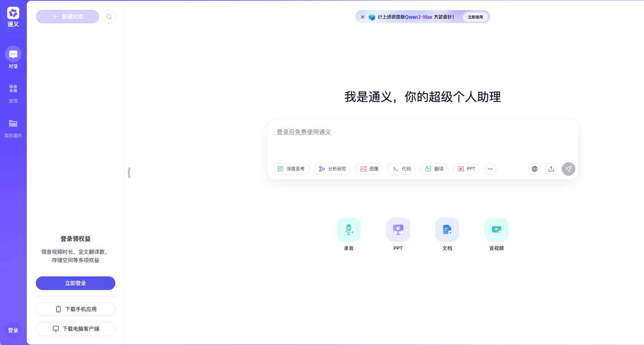This screenshot has height=345, width=644.
Task: Click the file upload icon
Action: pyautogui.click(x=551, y=169)
